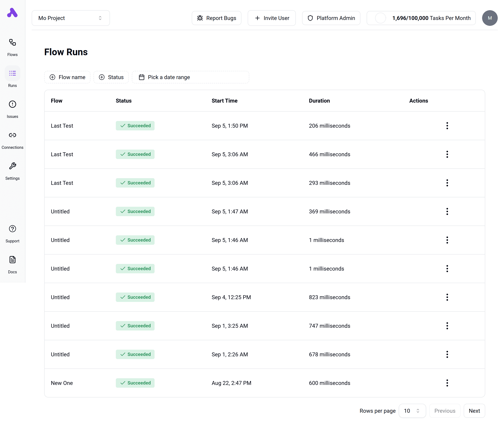Screen dimensions: 504x446
Task: Click the Invite User button
Action: click(272, 18)
